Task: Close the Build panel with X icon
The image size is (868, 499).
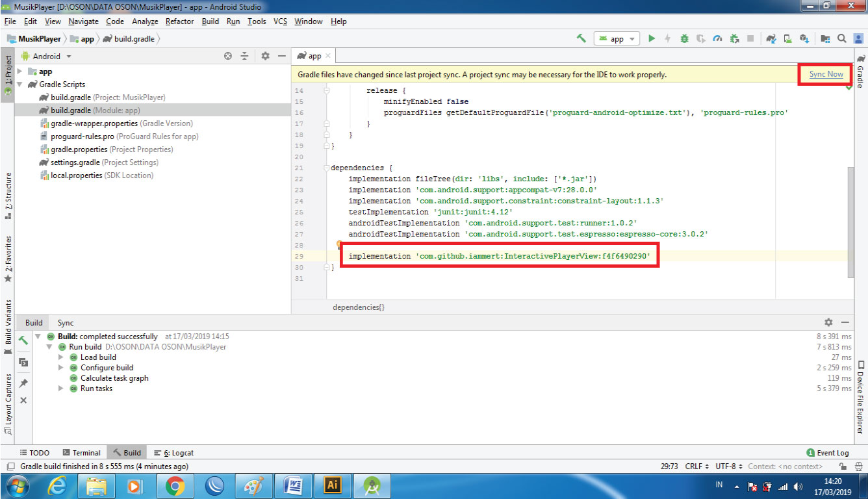Action: [x=23, y=400]
